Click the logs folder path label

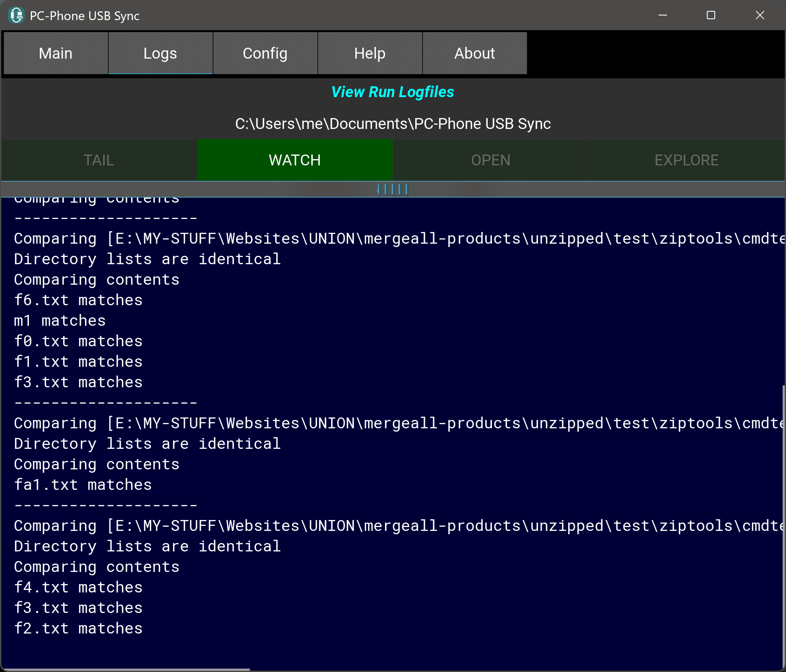393,124
